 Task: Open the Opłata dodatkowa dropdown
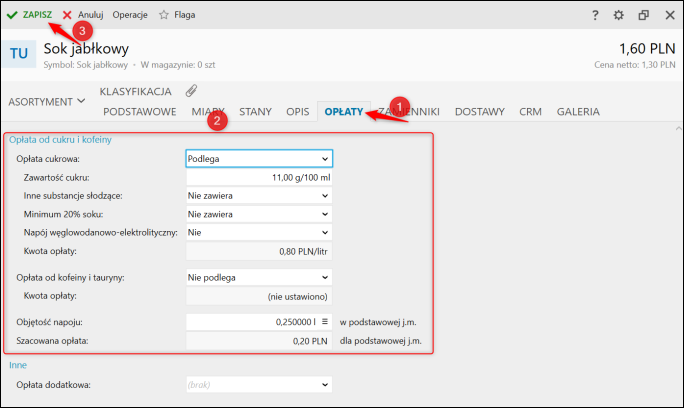259,385
